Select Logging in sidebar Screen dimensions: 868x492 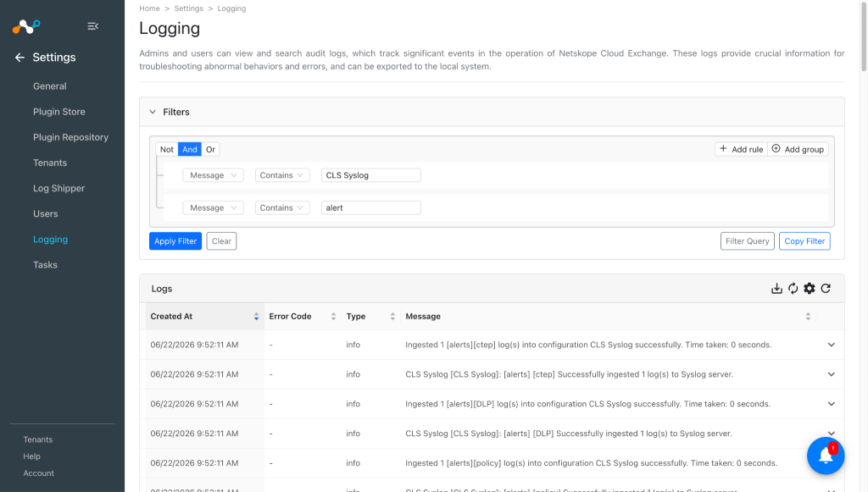point(50,240)
